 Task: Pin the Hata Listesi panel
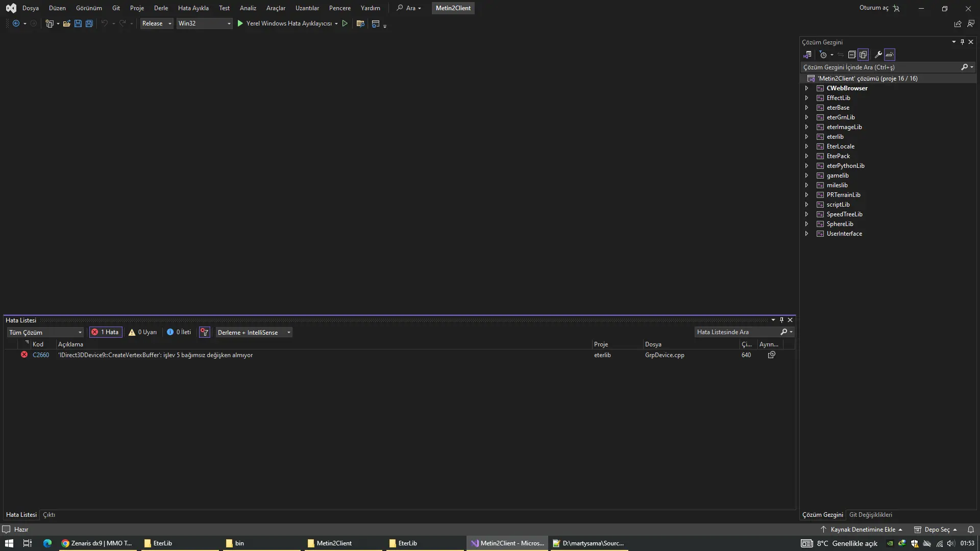coord(781,320)
